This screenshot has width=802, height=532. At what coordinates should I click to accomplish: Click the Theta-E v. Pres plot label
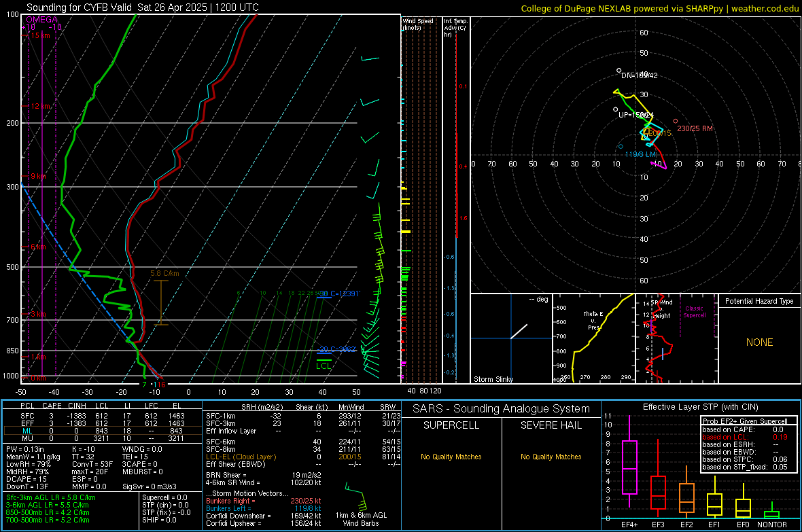click(593, 320)
